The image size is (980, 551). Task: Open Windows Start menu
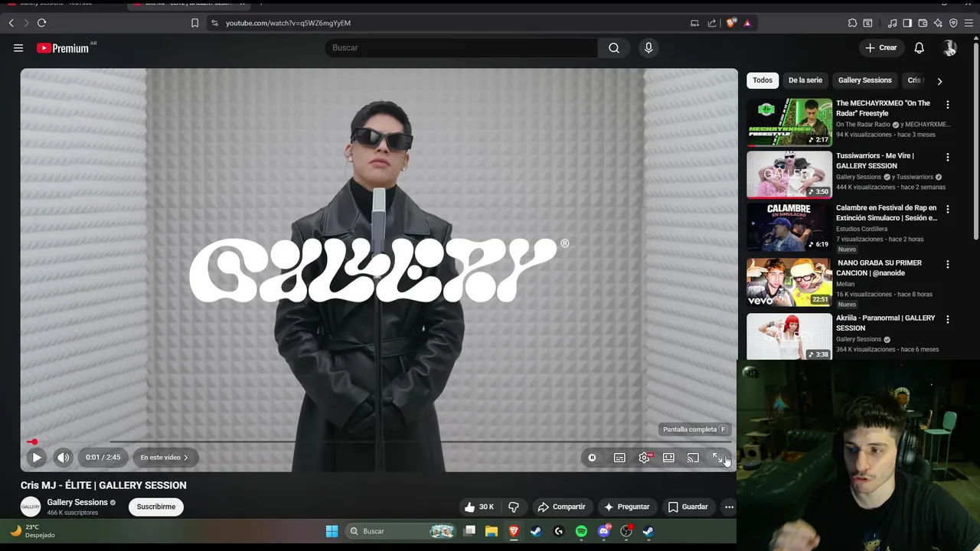(x=332, y=531)
